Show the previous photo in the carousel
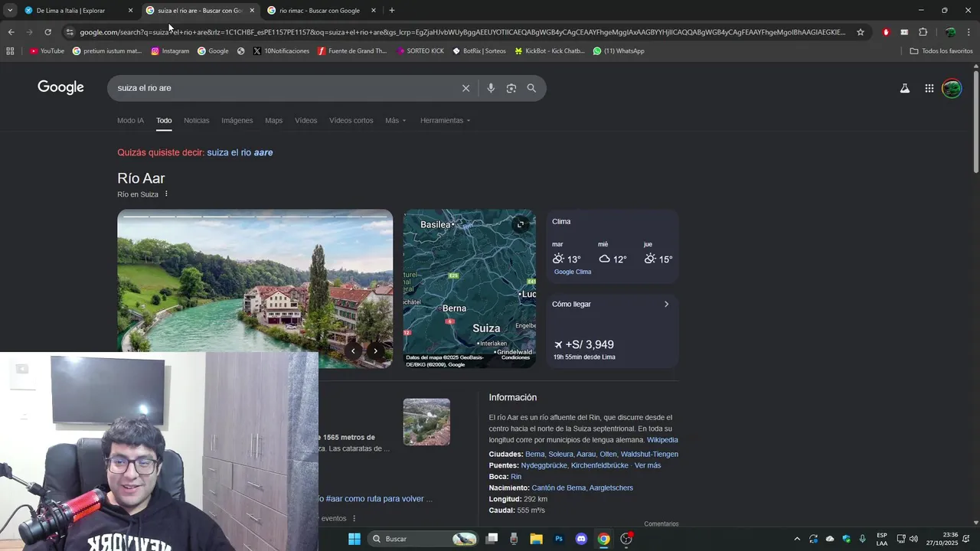The height and width of the screenshot is (551, 980). coord(354,351)
